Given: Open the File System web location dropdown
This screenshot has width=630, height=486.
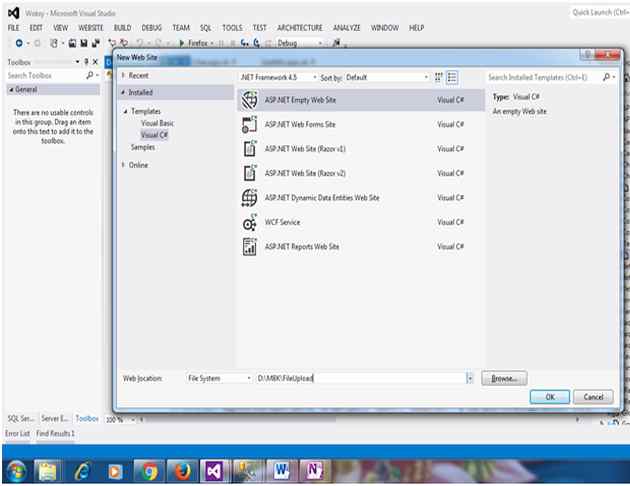Looking at the screenshot, I should [219, 378].
